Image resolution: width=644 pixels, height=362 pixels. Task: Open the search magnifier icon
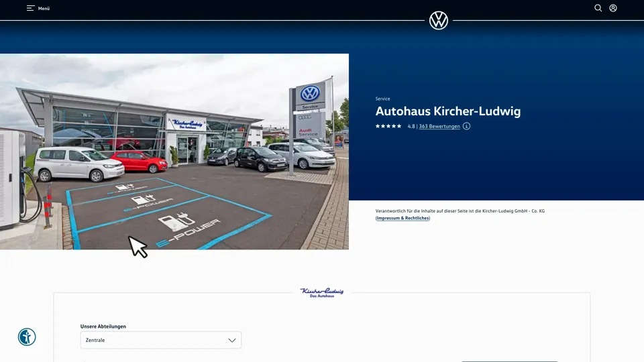click(x=598, y=8)
